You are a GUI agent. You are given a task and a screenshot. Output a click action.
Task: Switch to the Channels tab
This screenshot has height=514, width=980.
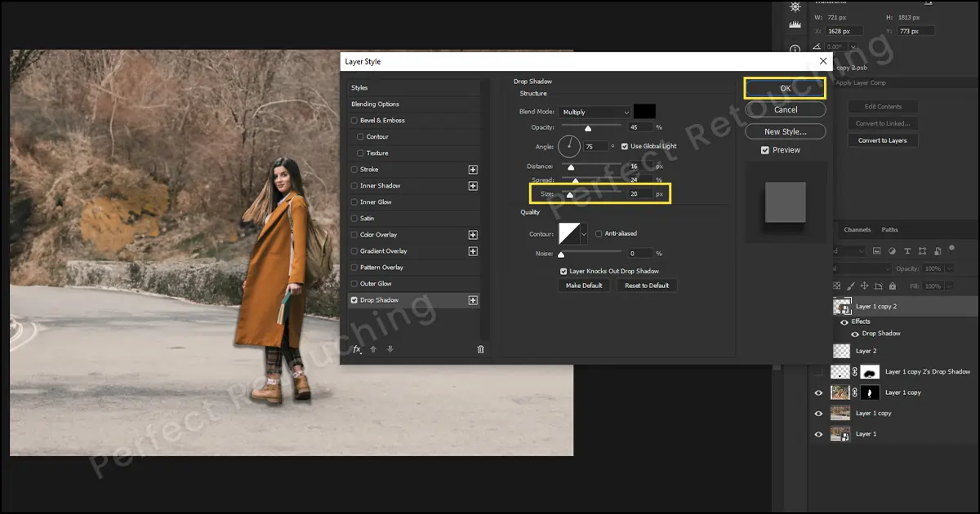857,229
